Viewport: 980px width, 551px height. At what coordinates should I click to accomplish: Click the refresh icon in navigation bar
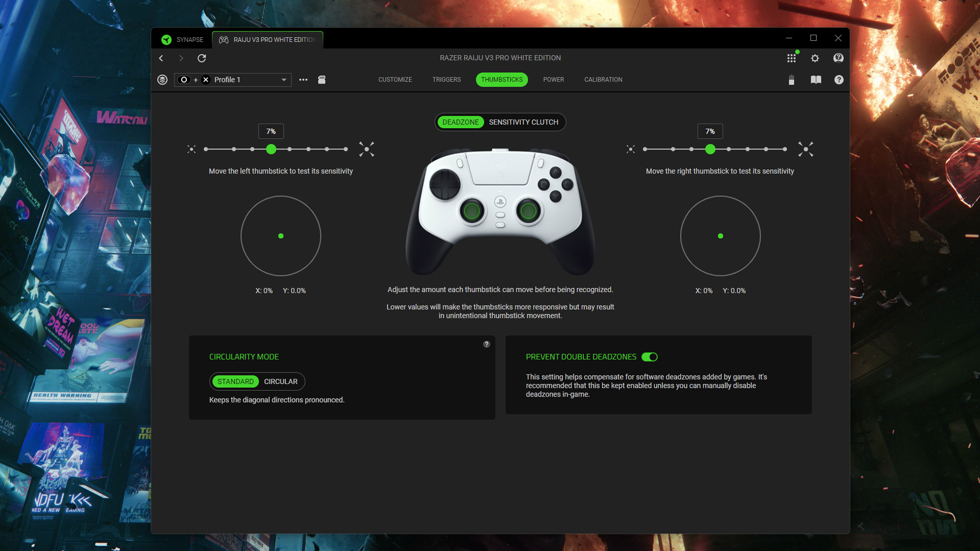click(202, 58)
